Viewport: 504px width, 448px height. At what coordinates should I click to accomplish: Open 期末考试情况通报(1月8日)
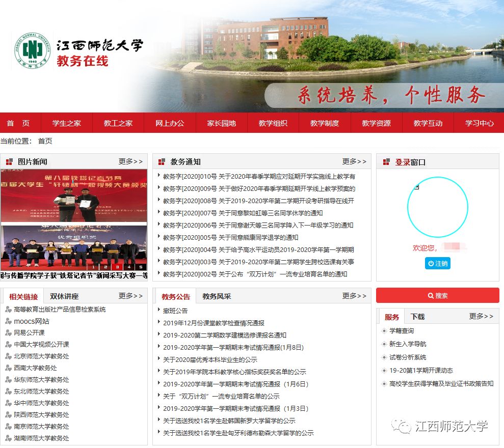pyautogui.click(x=233, y=347)
